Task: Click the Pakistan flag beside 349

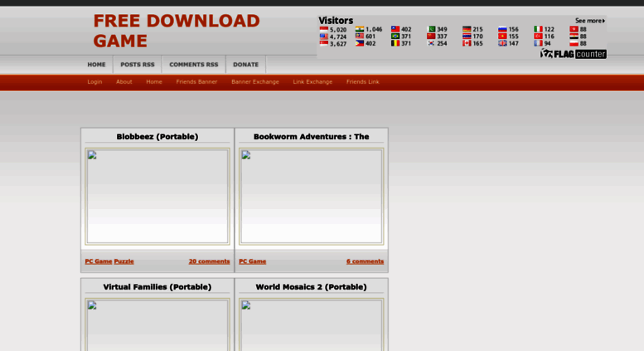Action: [431, 29]
